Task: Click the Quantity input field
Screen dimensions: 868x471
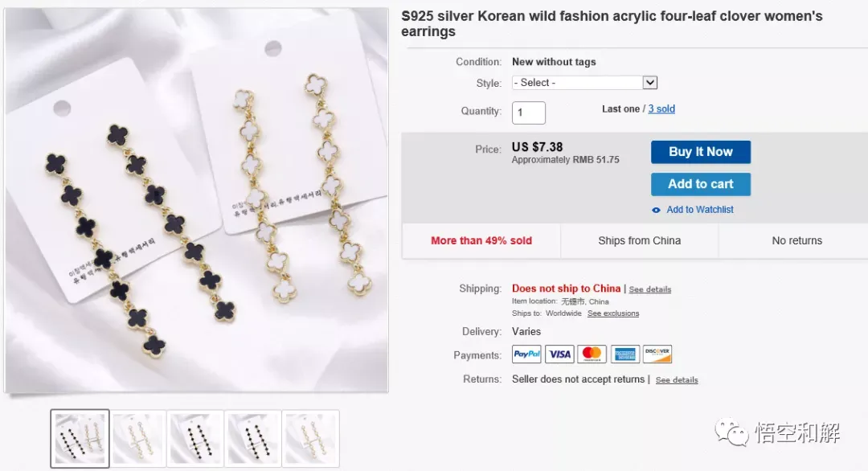Action: (x=529, y=113)
